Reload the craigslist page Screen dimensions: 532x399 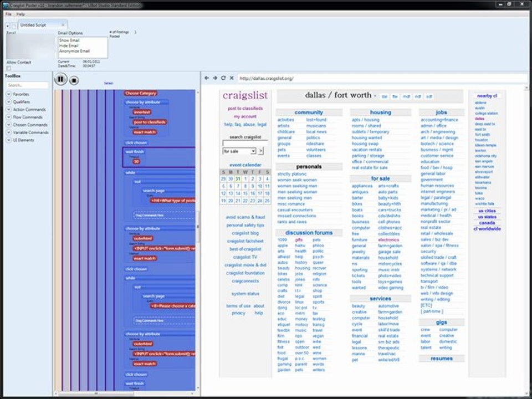[223, 78]
